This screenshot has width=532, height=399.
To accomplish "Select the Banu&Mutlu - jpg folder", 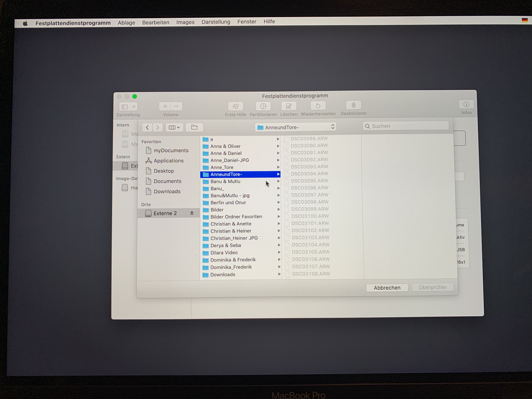I will tap(240, 196).
